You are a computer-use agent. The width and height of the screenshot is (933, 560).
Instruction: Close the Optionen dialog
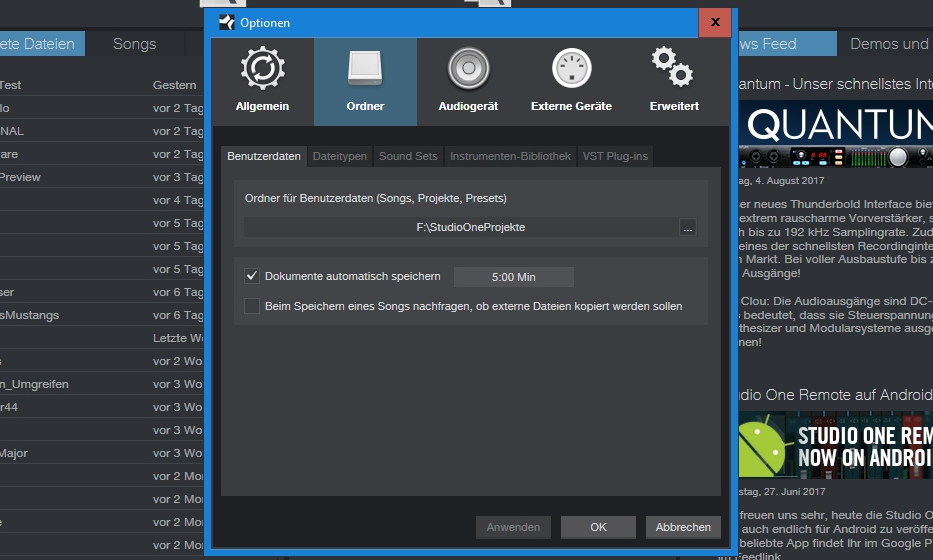coord(715,23)
